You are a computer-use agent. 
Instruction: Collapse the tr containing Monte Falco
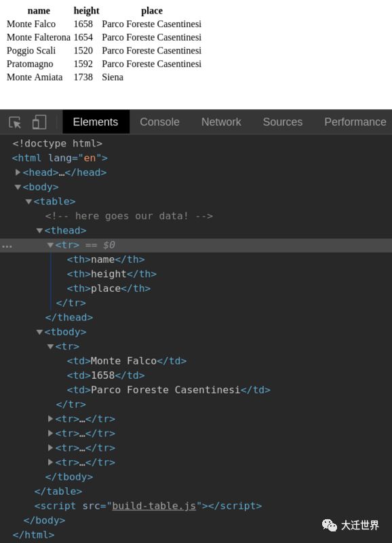(x=50, y=346)
